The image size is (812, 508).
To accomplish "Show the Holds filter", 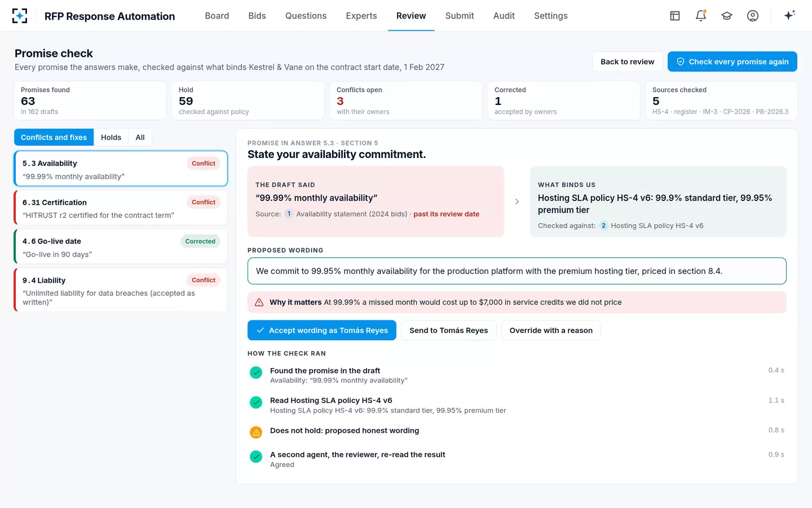I will (x=111, y=137).
